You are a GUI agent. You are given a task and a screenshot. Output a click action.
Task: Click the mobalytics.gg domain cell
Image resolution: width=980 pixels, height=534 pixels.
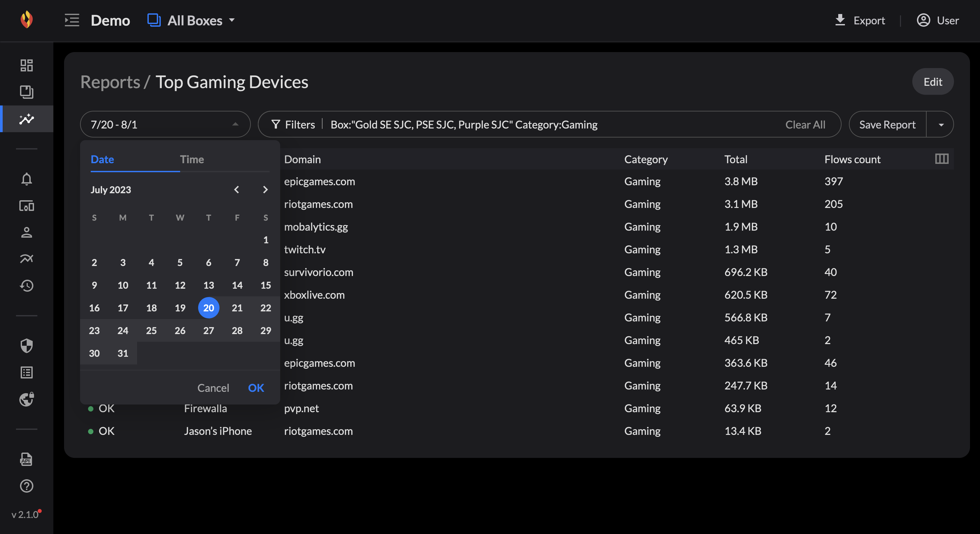tap(316, 227)
